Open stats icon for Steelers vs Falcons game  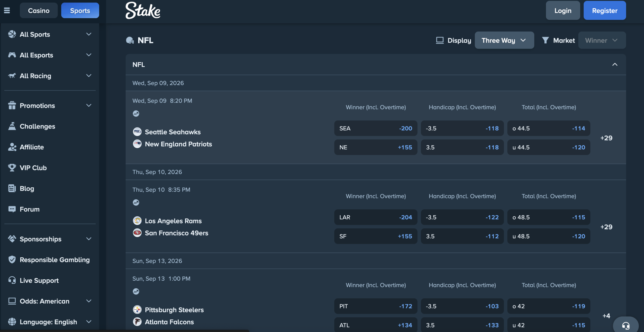(136, 291)
